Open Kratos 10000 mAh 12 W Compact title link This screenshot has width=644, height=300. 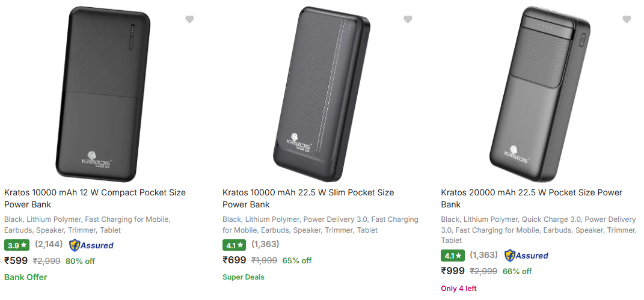(x=95, y=198)
